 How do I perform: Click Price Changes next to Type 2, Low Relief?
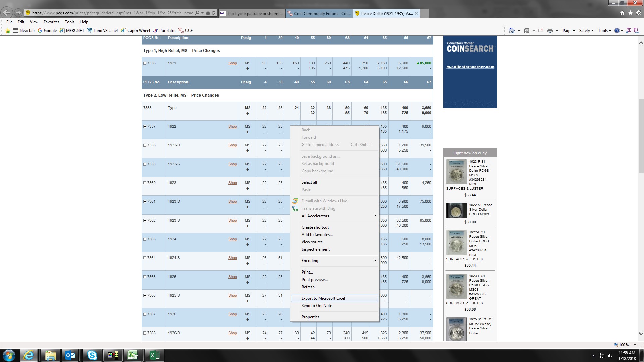point(205,95)
